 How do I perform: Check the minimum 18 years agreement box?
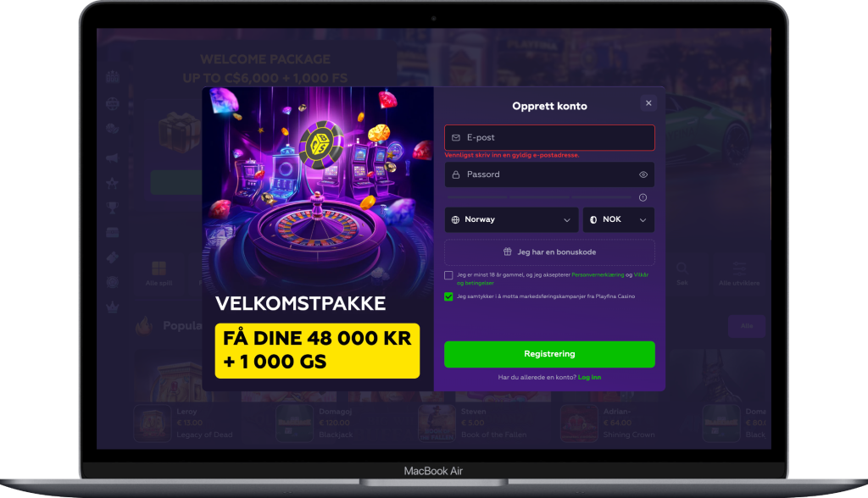(448, 275)
